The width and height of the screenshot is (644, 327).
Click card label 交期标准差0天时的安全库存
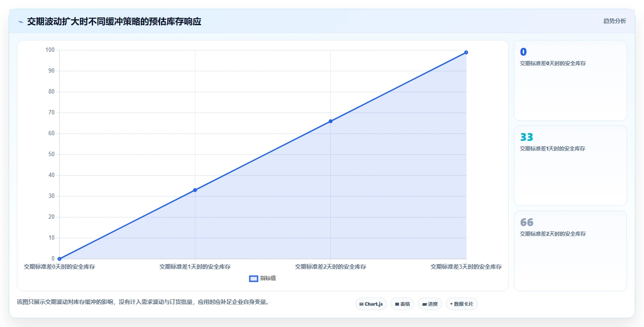click(x=553, y=63)
